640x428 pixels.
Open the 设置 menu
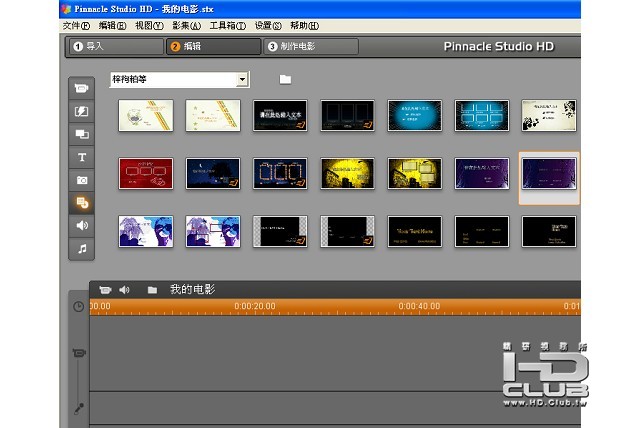[268, 26]
